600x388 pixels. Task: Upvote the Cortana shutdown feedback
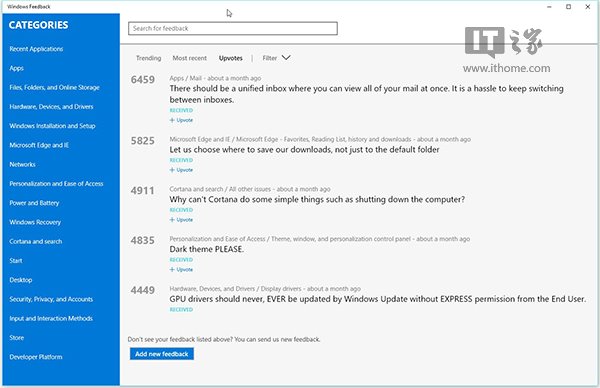pos(181,220)
